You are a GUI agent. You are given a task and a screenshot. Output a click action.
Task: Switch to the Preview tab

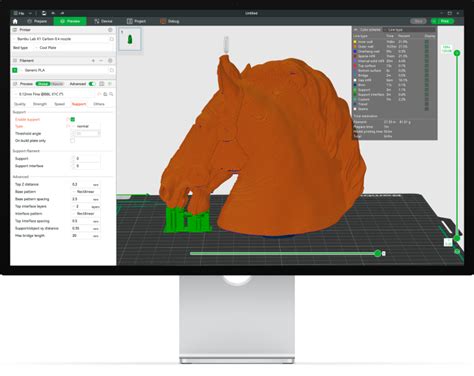pos(70,21)
